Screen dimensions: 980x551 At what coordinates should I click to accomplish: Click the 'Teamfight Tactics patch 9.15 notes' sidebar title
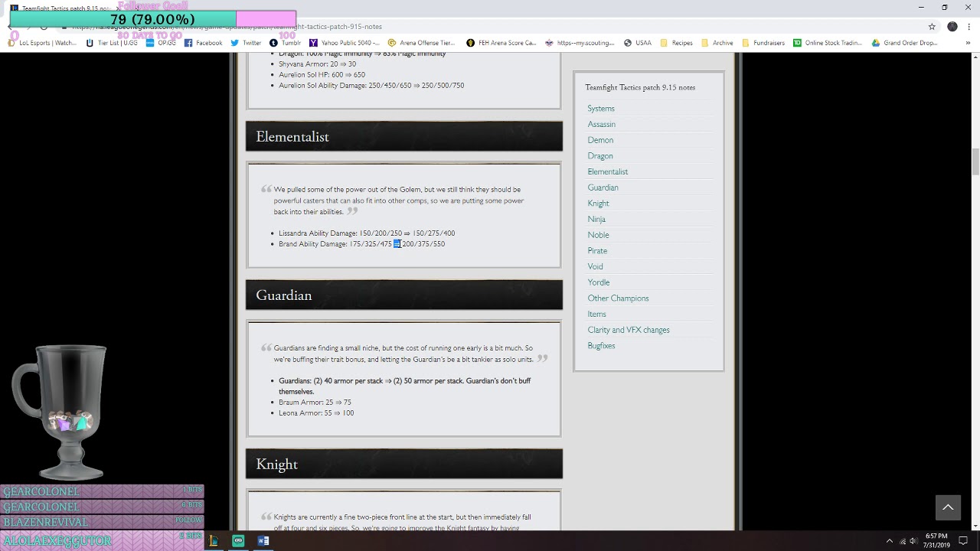pos(640,87)
